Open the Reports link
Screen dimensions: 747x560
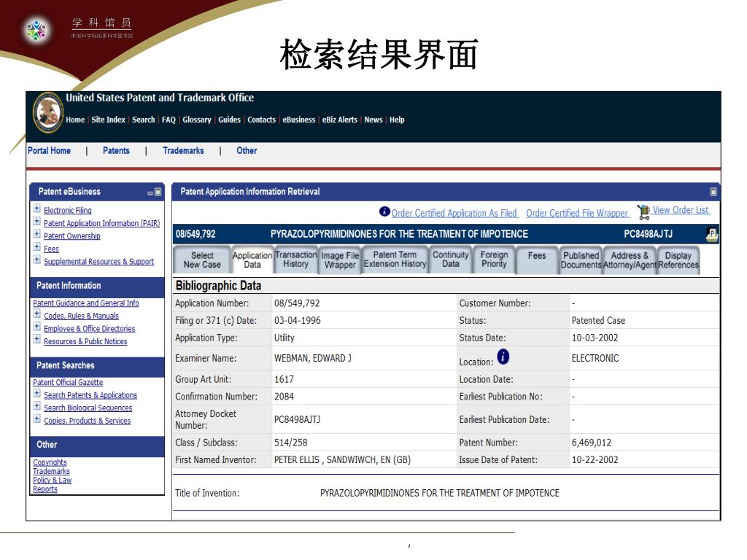45,489
